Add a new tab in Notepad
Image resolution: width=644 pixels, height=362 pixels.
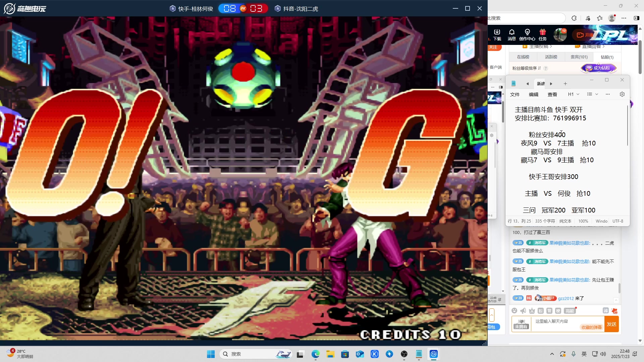pyautogui.click(x=565, y=84)
